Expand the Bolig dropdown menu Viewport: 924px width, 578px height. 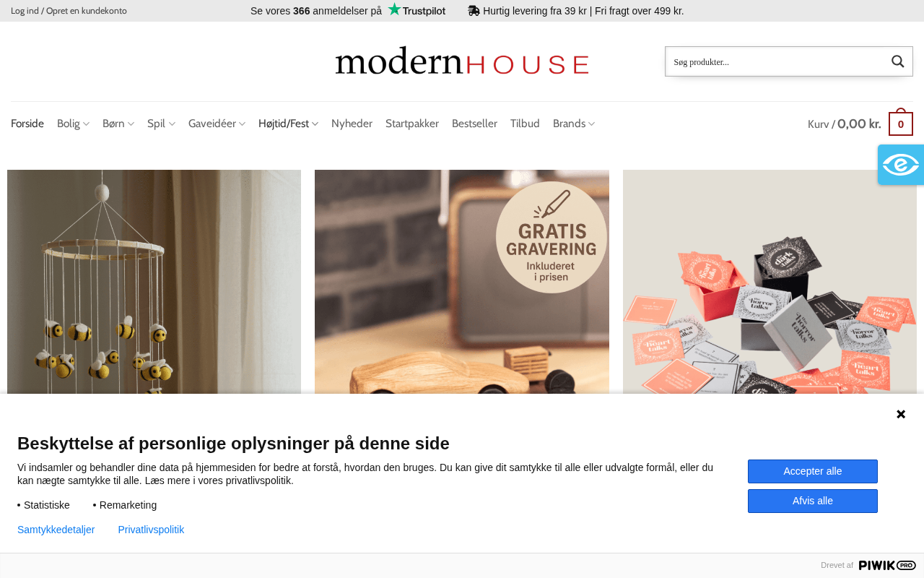click(73, 124)
